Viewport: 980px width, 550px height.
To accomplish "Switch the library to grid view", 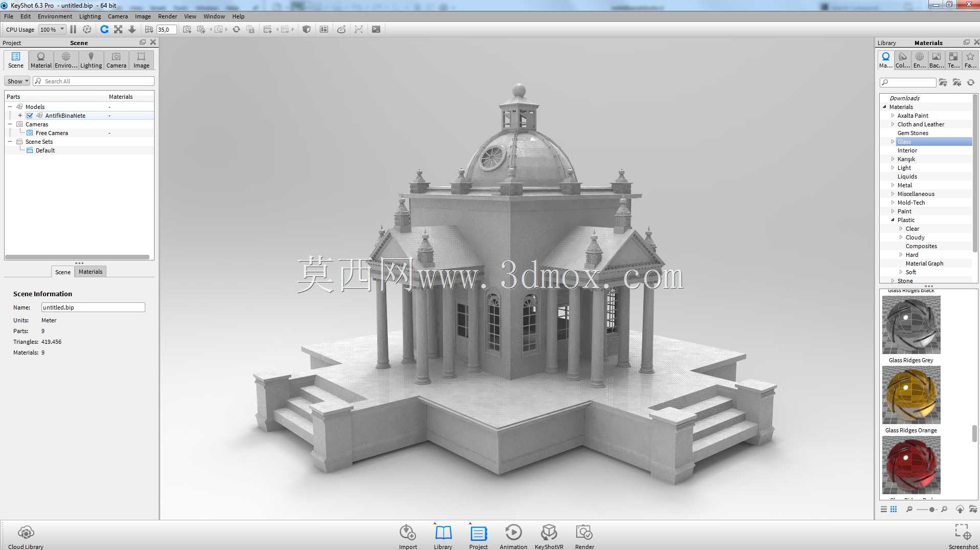I will [894, 509].
